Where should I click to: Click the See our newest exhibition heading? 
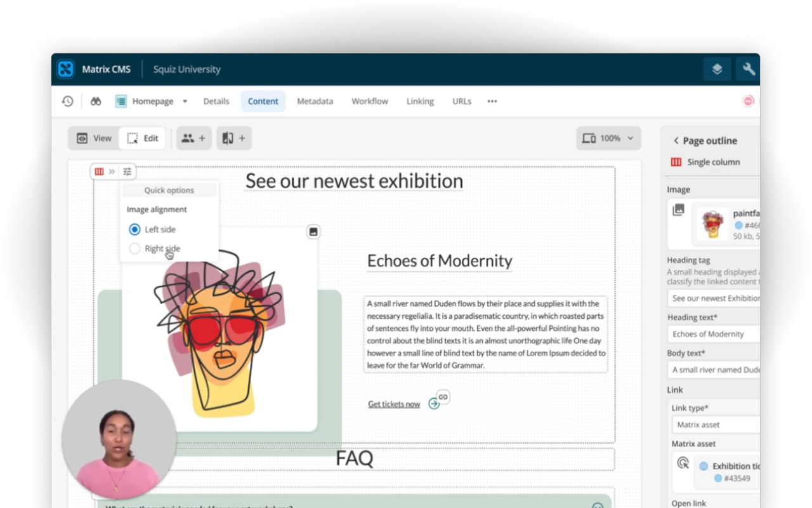pos(354,181)
